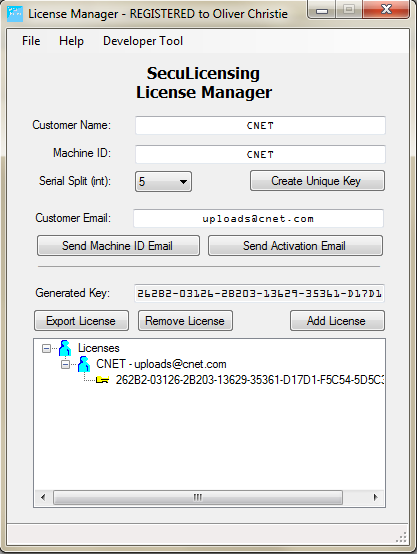Open the Developer Tool menu

[x=143, y=41]
